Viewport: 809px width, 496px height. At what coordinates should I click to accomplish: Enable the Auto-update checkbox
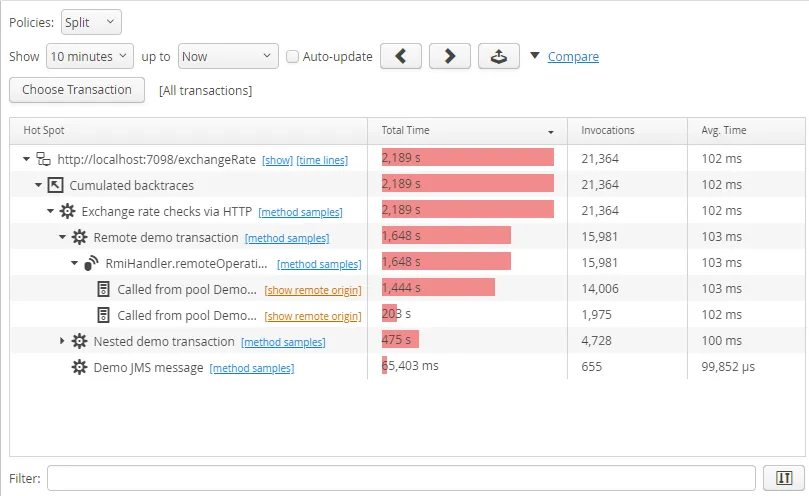tap(292, 56)
